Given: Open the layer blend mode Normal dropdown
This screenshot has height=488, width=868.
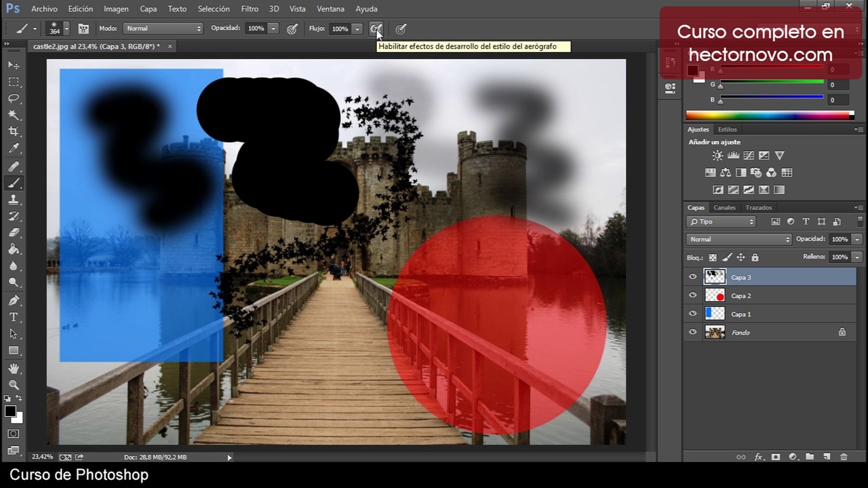Looking at the screenshot, I should [x=739, y=239].
